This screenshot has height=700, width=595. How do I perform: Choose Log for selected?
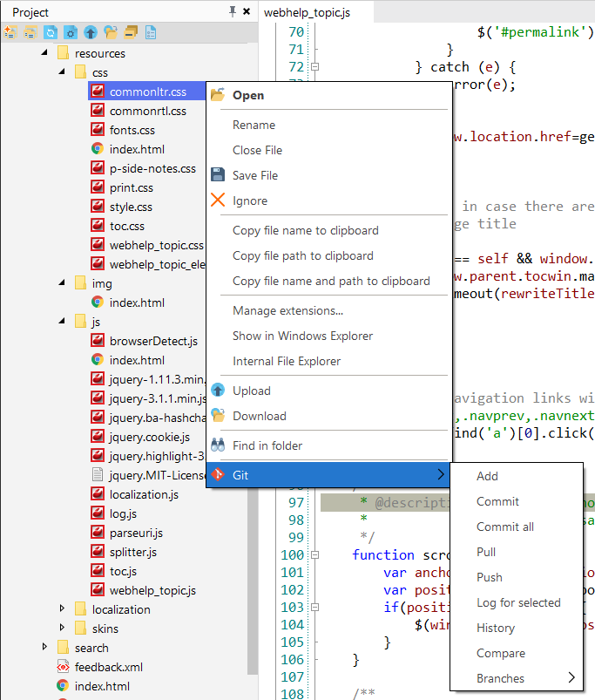pyautogui.click(x=518, y=602)
